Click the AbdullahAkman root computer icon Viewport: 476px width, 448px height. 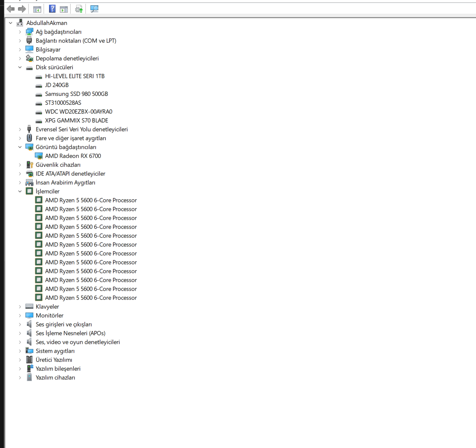20,23
